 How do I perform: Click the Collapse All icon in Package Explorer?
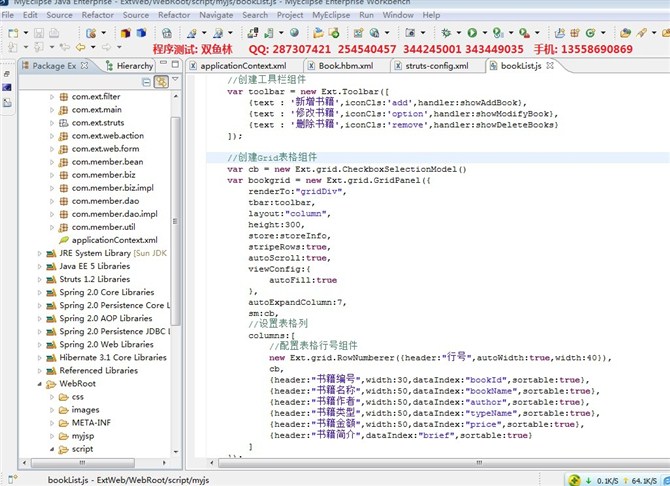point(146,82)
